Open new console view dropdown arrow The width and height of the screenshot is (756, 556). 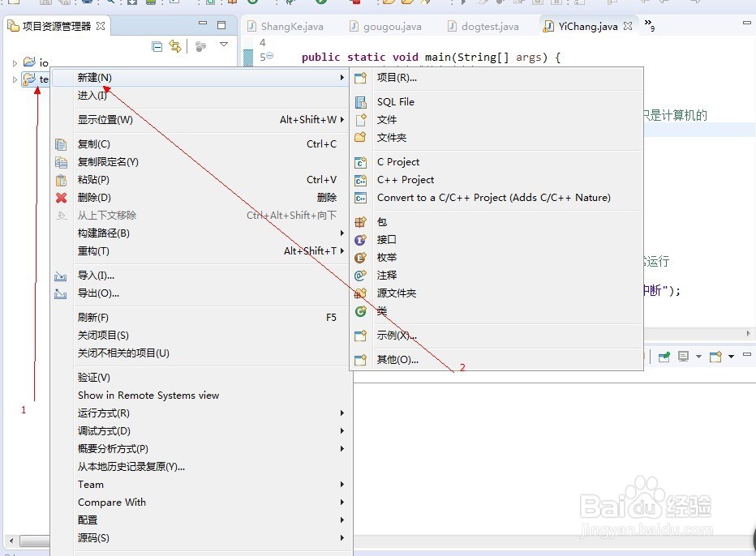pyautogui.click(x=731, y=357)
